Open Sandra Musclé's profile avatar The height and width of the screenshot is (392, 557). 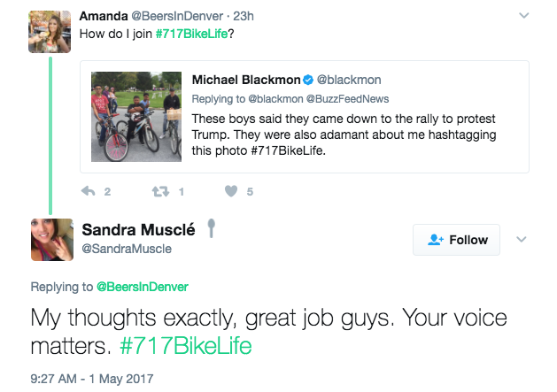(x=52, y=240)
